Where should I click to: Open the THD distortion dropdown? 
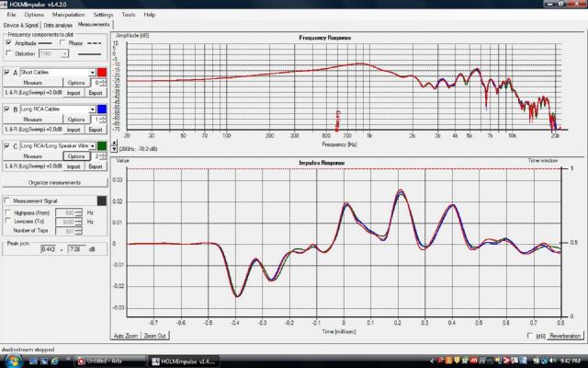point(64,53)
